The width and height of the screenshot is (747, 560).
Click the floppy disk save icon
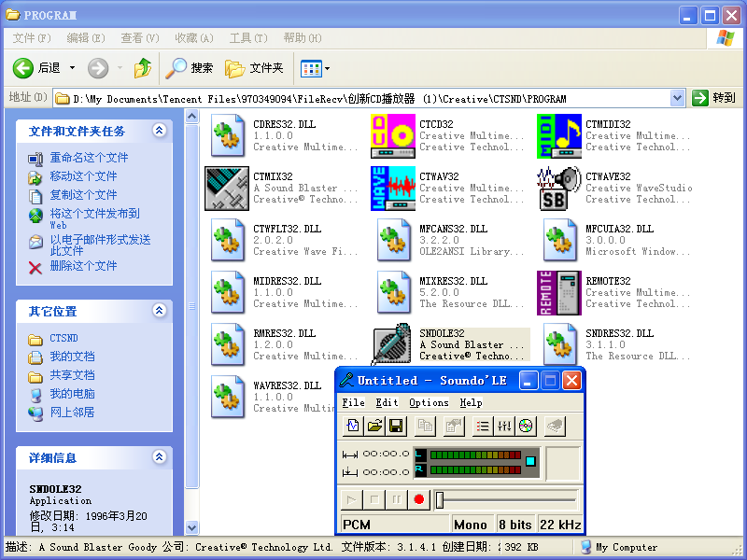pos(396,426)
